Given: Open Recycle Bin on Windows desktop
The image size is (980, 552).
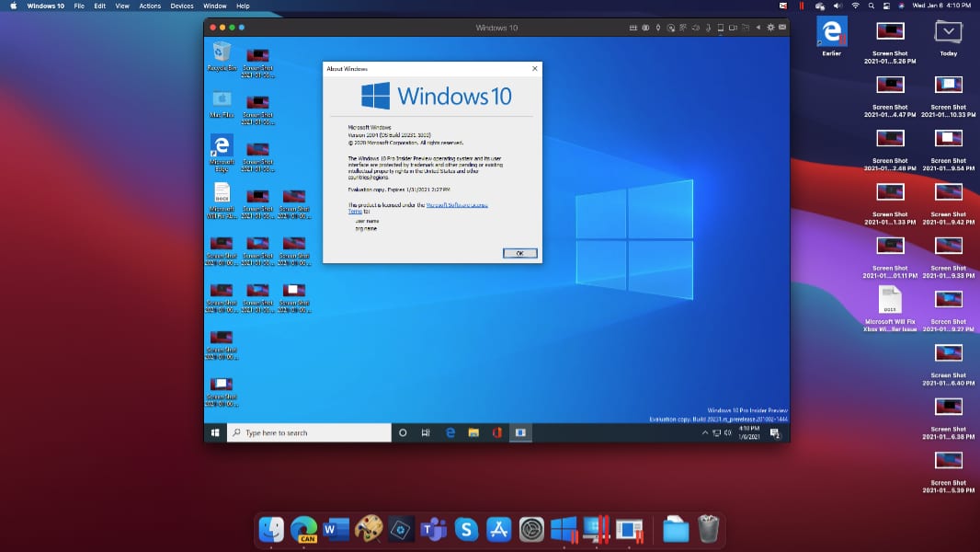Looking at the screenshot, I should tap(222, 53).
